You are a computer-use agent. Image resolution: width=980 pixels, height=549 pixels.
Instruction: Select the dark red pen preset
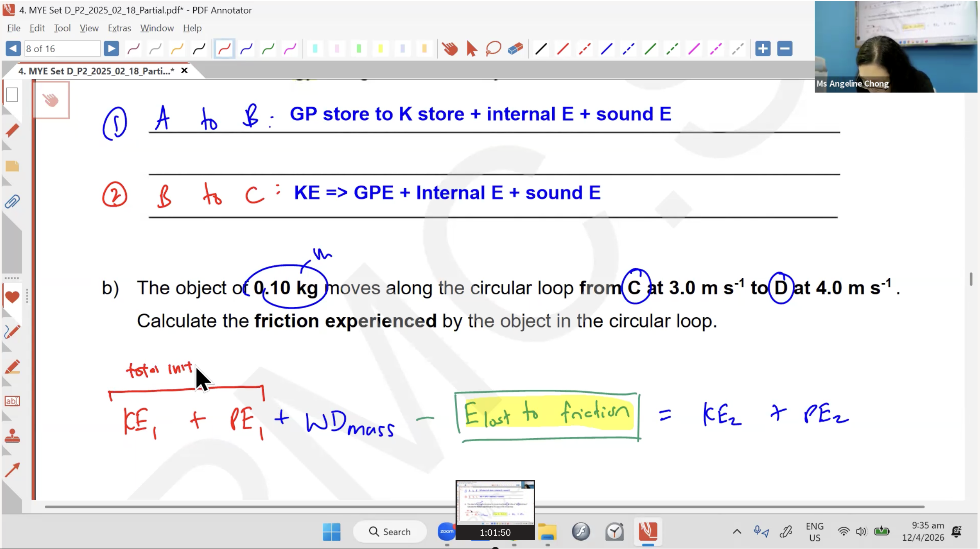click(x=134, y=49)
